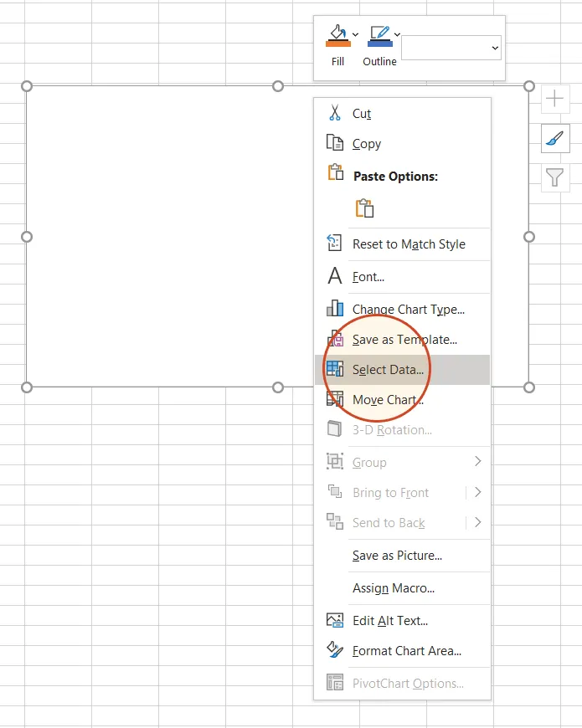This screenshot has width=582, height=728.
Task: Click Format Chart Area... option
Action: tap(406, 650)
